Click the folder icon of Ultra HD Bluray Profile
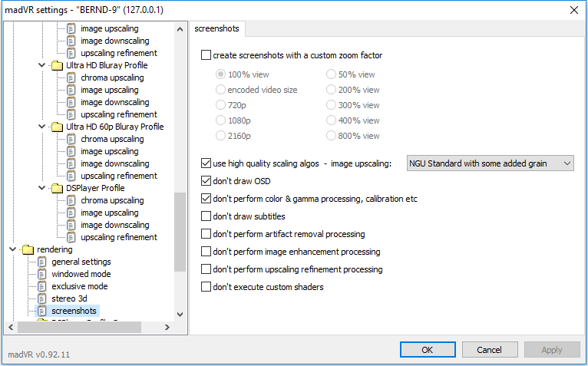This screenshot has width=588, height=366. pyautogui.click(x=57, y=66)
